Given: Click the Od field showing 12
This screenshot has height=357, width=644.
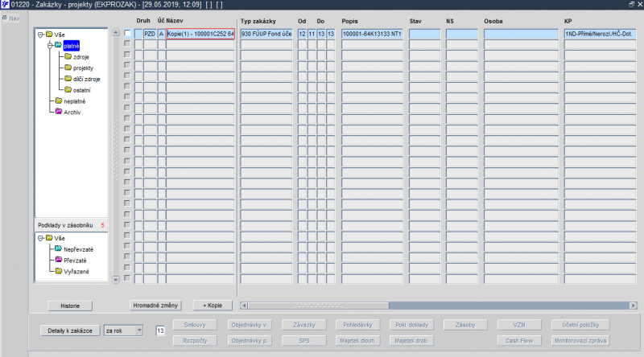Looking at the screenshot, I should coord(302,34).
